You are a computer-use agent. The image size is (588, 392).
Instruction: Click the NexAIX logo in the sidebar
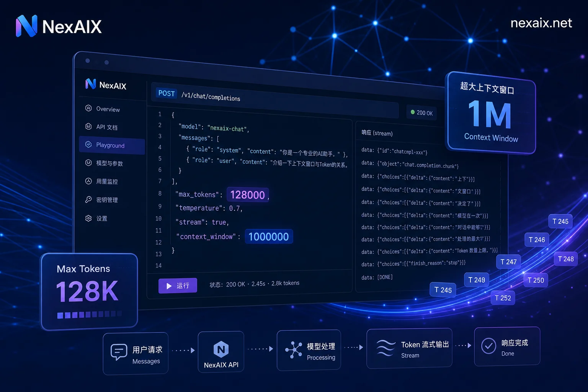tap(106, 85)
